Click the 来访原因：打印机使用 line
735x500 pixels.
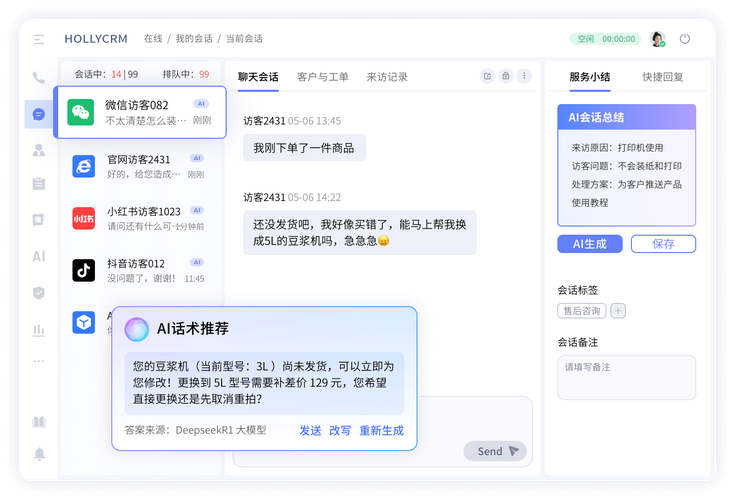click(x=617, y=148)
